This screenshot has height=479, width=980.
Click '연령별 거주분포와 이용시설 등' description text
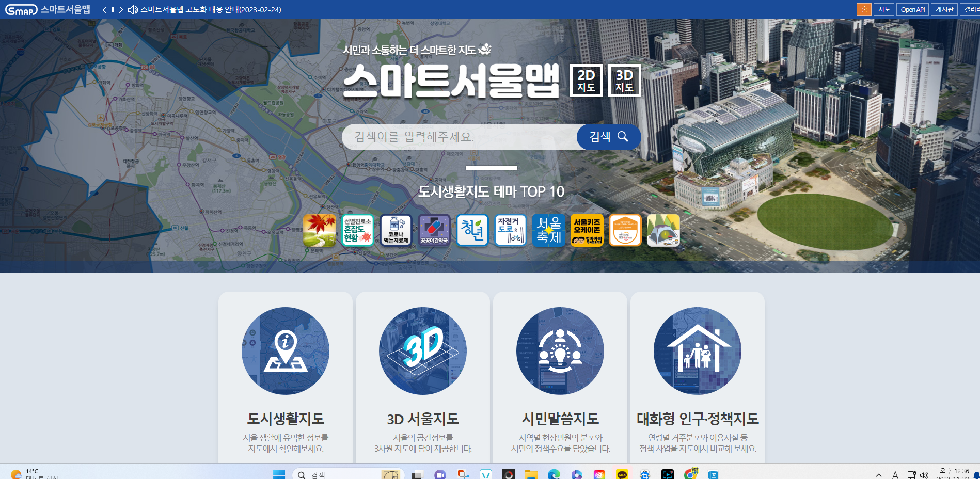[698, 437]
